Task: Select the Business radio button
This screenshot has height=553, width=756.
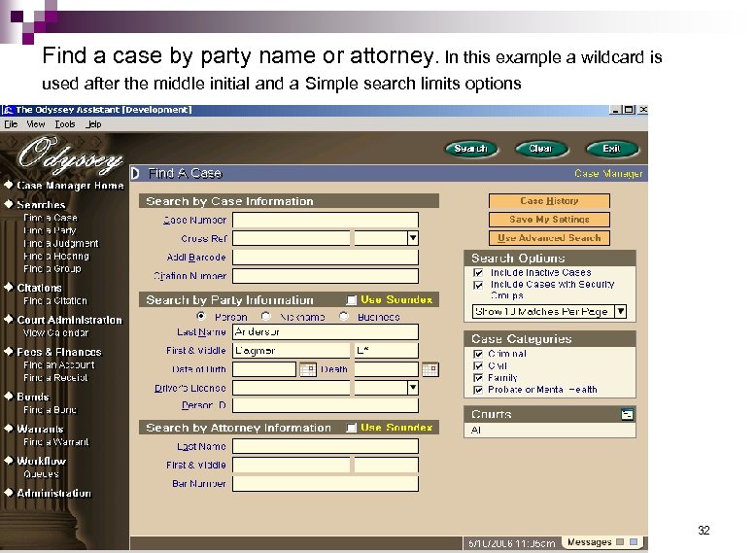Action: [343, 316]
